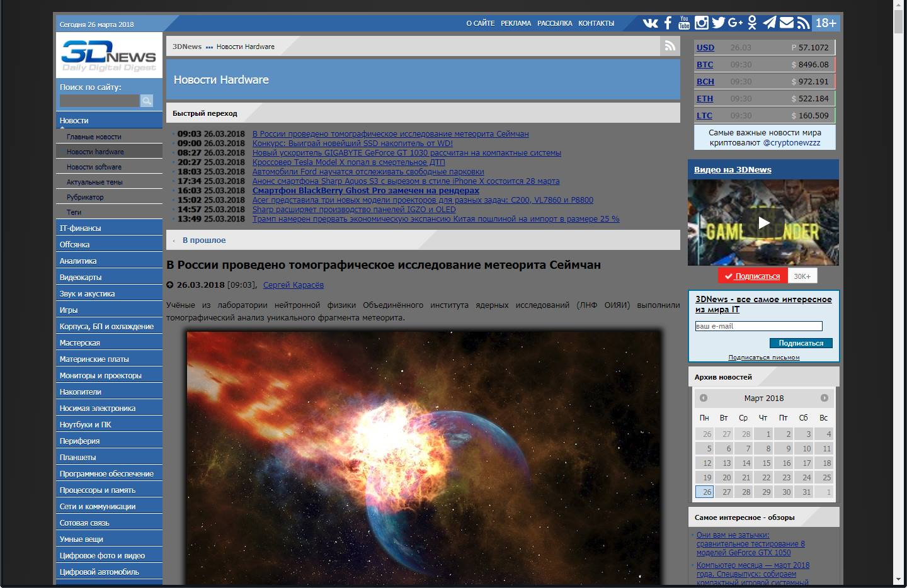Expand В прошлое news history section
Screen dimensions: 907x588
[203, 240]
